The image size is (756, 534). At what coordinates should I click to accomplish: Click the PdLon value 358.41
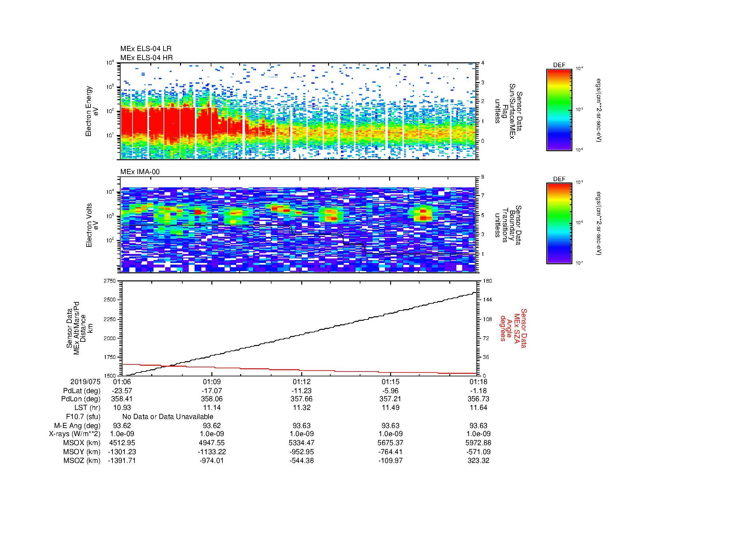122,399
